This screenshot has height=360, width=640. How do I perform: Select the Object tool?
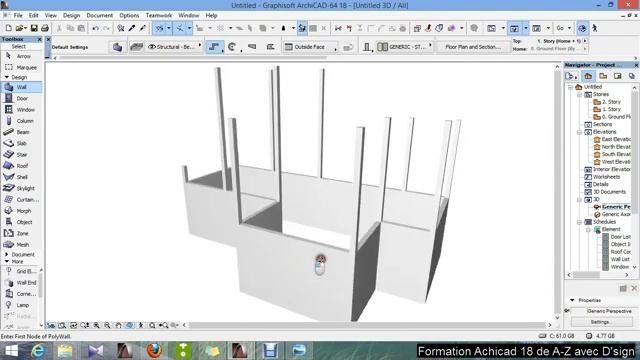[x=21, y=222]
